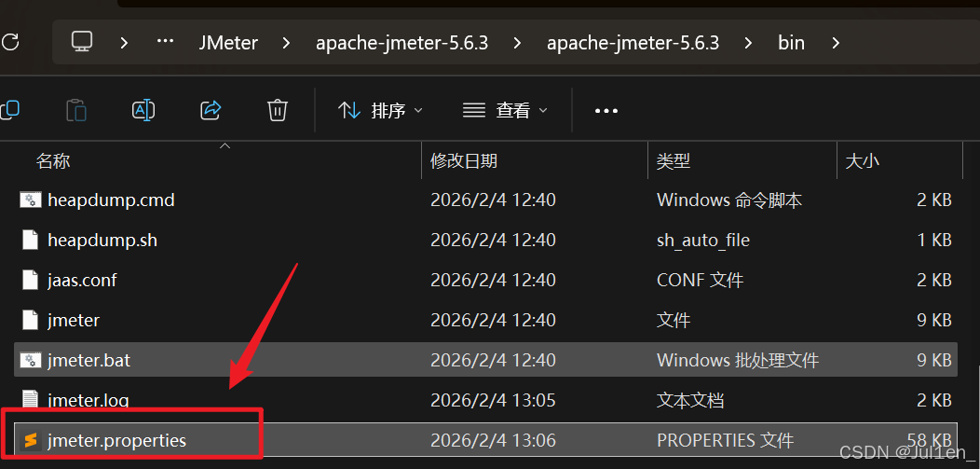The width and height of the screenshot is (980, 469).
Task: Select the jmeter.log file icon
Action: [31, 400]
